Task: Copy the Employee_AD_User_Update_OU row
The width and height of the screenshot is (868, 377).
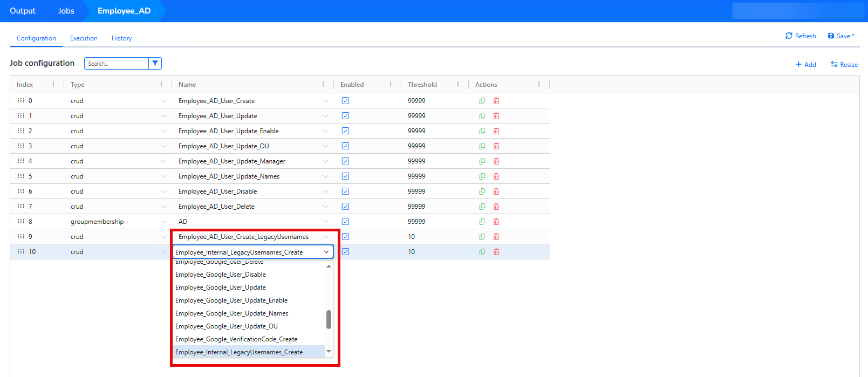Action: (482, 146)
